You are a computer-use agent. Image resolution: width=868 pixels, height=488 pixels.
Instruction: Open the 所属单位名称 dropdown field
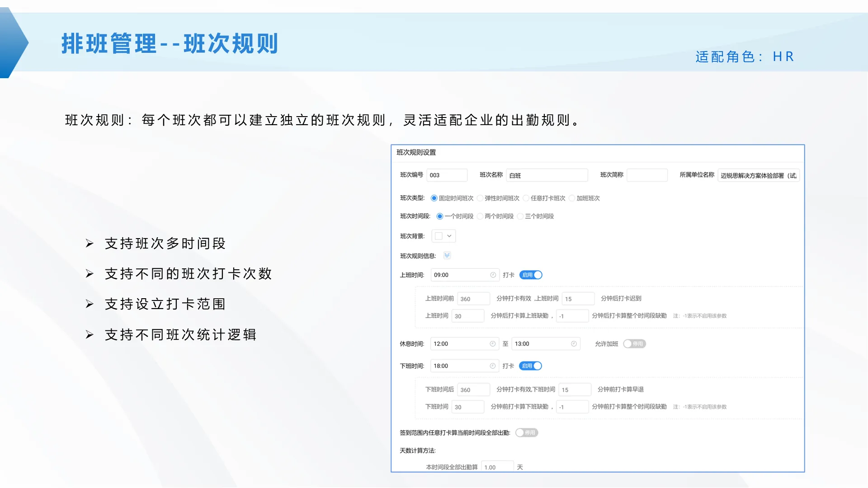[x=759, y=175]
